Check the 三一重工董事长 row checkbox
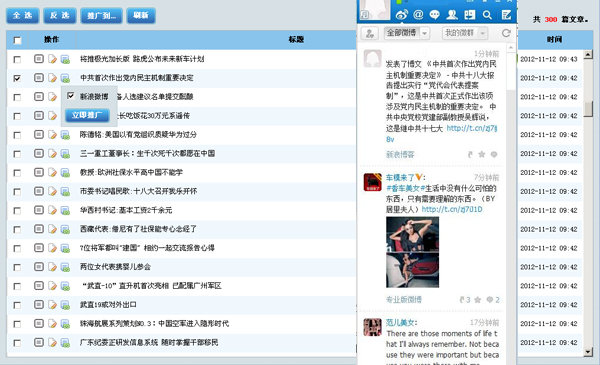The width and height of the screenshot is (600, 365). 17,154
